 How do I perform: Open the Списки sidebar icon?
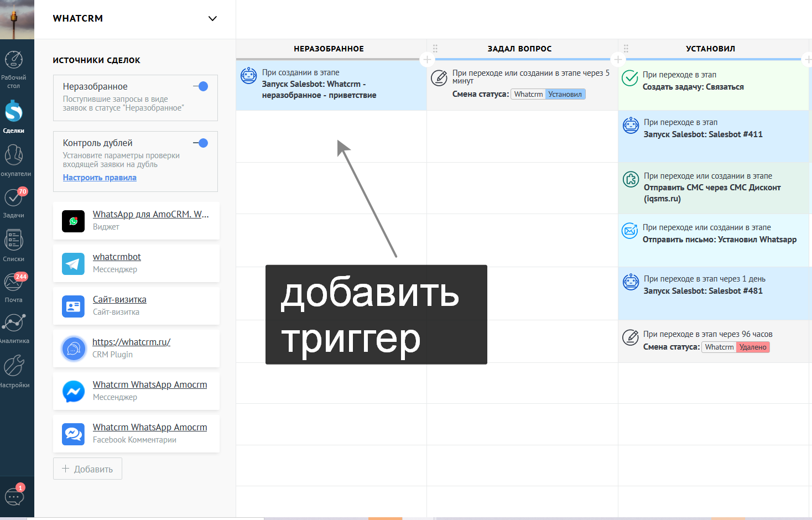coord(14,241)
